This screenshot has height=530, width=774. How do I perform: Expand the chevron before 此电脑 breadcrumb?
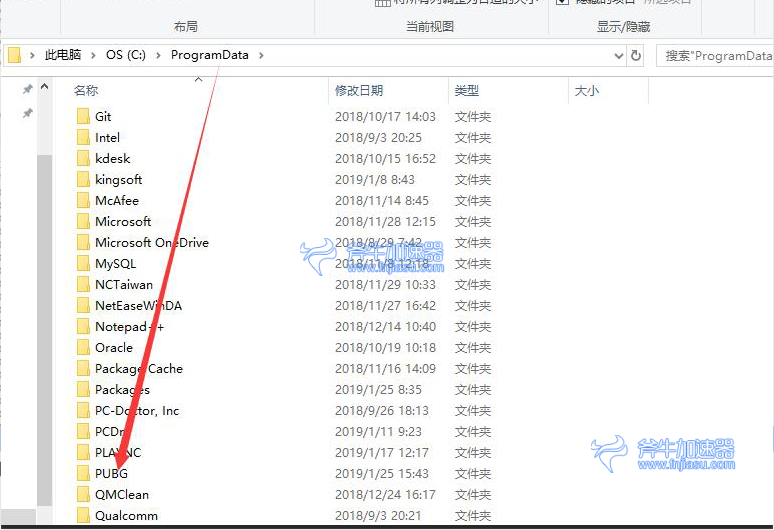click(32, 55)
